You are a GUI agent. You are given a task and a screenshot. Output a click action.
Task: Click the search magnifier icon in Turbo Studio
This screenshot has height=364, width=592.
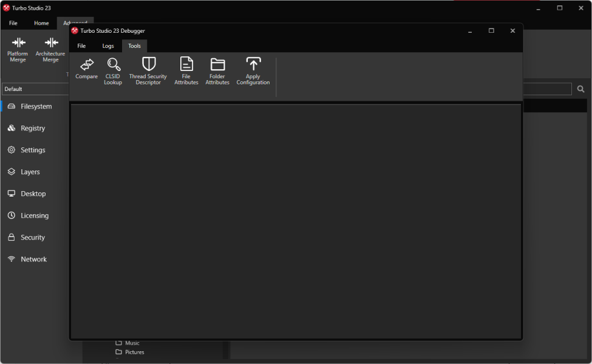[x=580, y=89]
